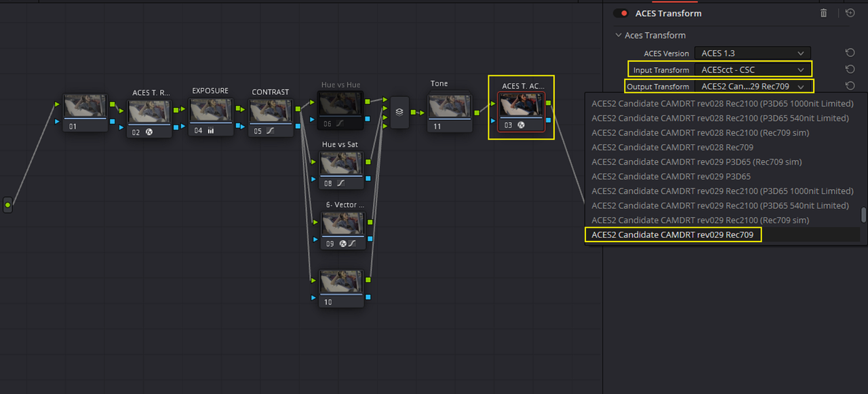Delete the ACES Transform effect with trash icon
Image resolution: width=868 pixels, height=394 pixels.
(824, 13)
